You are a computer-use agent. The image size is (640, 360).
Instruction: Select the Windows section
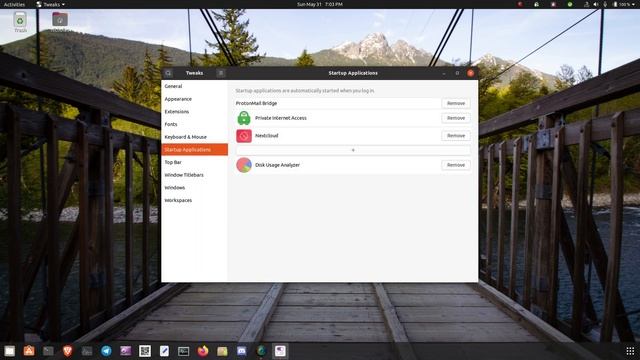pos(195,187)
